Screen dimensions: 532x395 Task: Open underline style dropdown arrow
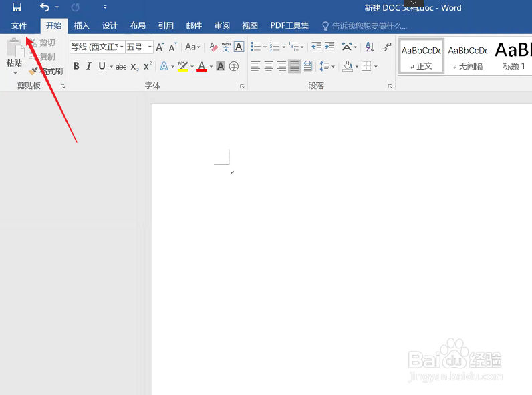111,67
